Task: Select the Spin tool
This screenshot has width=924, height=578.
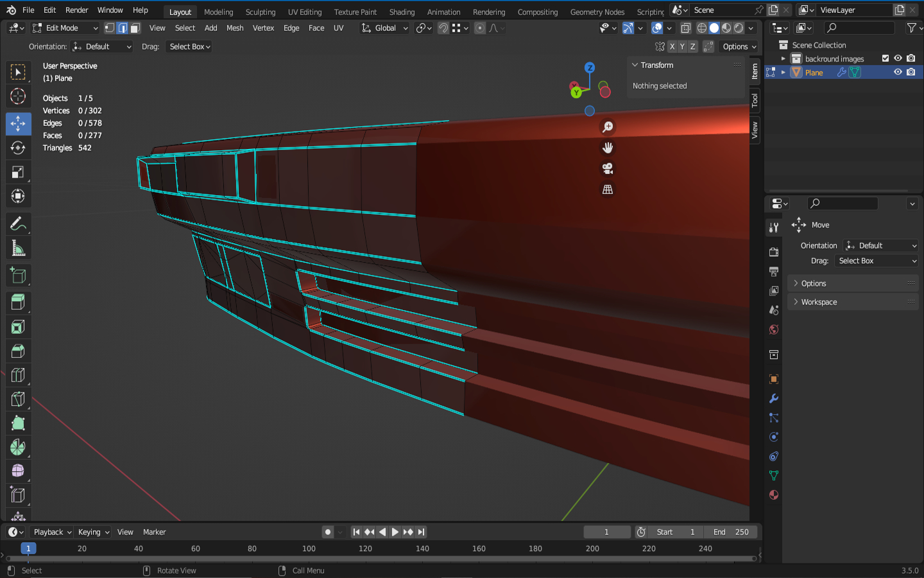Action: [x=18, y=448]
